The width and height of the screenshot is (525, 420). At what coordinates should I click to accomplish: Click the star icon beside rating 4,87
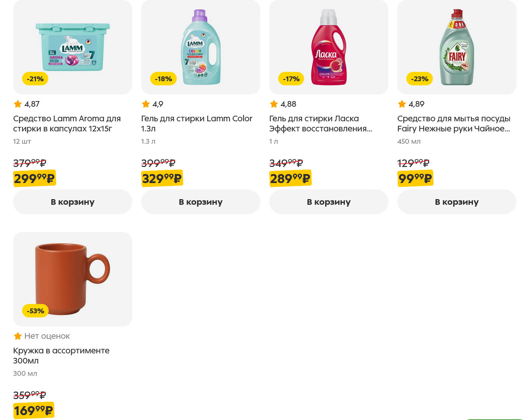pyautogui.click(x=18, y=104)
